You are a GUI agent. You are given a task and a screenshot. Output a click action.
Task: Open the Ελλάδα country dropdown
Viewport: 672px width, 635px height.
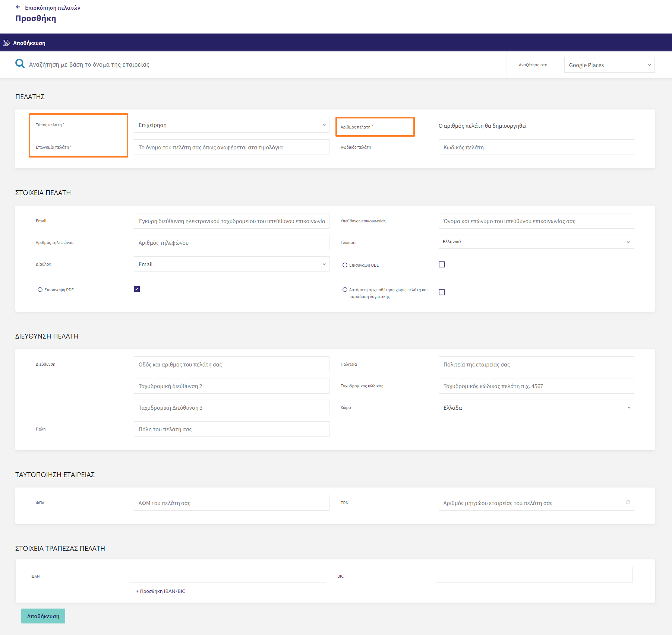(x=536, y=407)
